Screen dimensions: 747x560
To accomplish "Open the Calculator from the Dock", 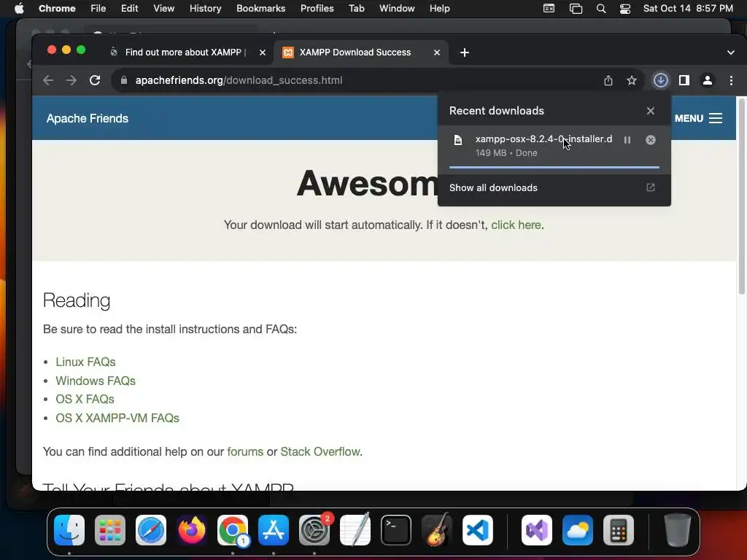I will click(619, 530).
